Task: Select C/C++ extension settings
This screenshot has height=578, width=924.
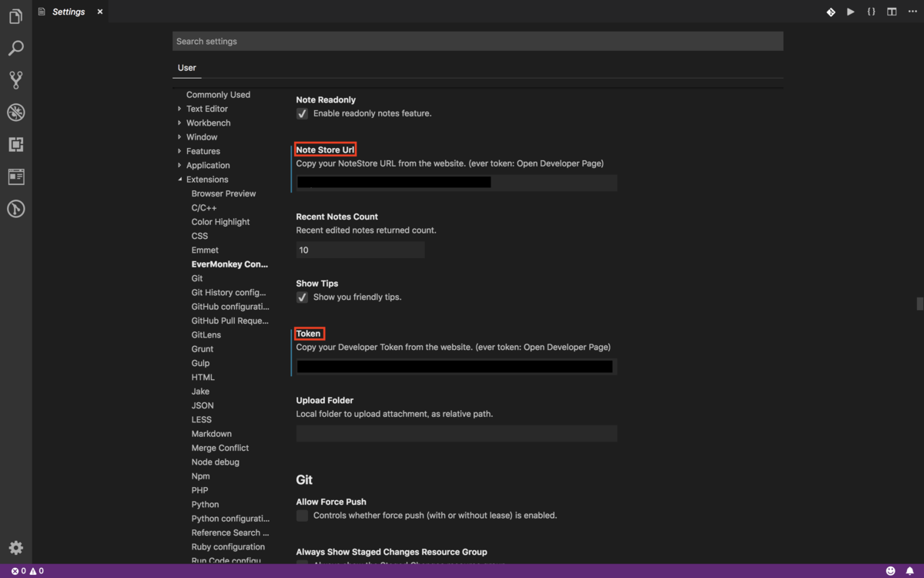Action: tap(204, 207)
